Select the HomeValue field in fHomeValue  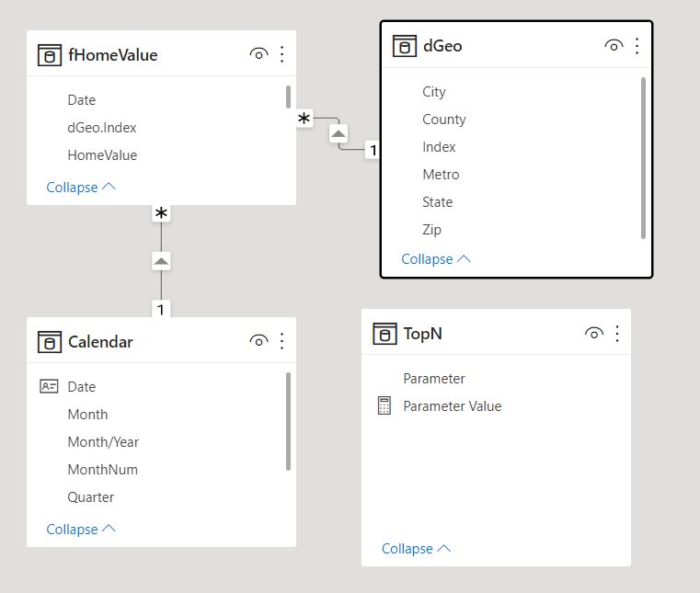[102, 155]
